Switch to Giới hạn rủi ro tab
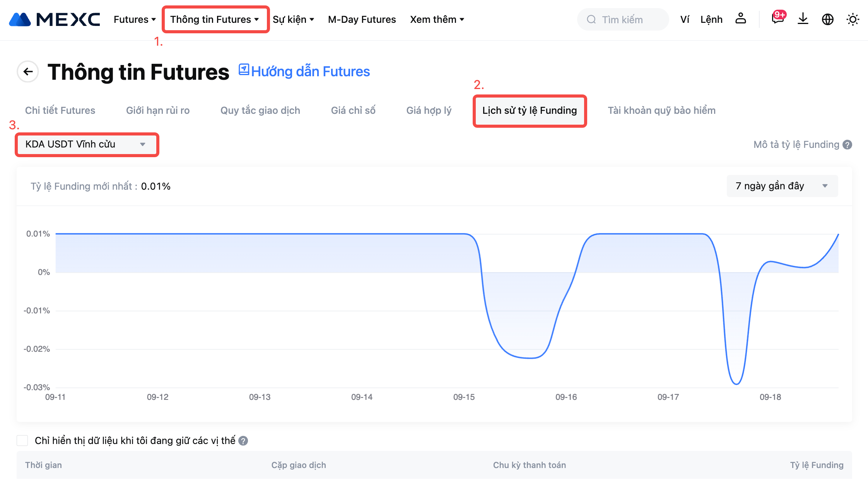Screen dimensions: 868x480 tap(158, 110)
